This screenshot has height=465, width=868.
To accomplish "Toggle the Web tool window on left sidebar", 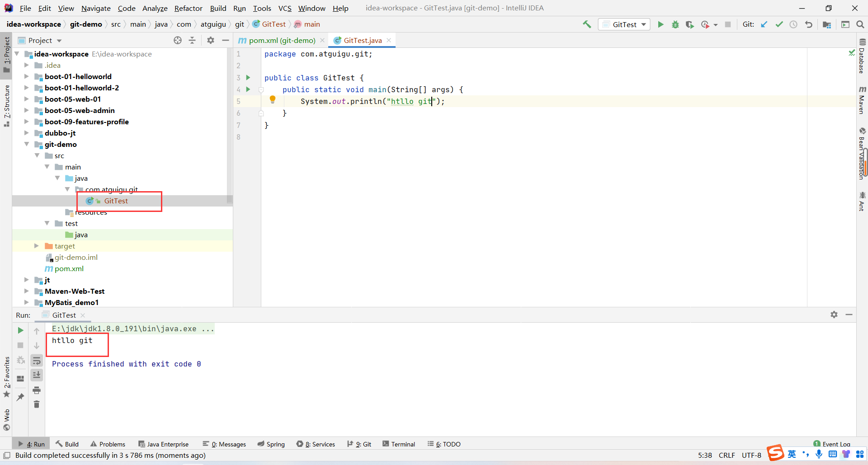I will [6, 420].
